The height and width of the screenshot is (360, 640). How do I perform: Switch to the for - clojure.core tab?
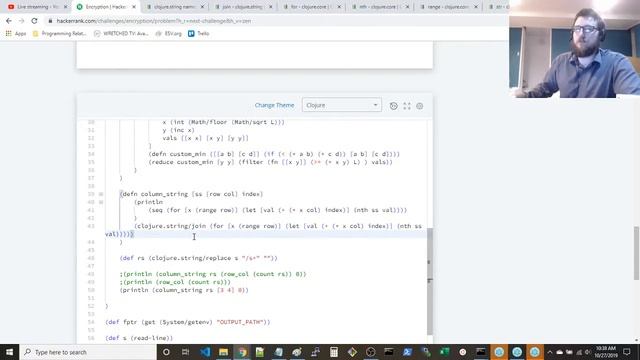point(310,7)
